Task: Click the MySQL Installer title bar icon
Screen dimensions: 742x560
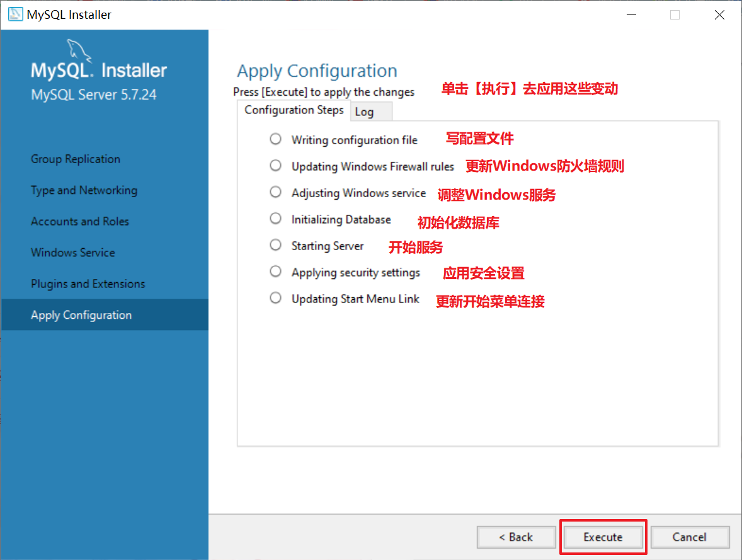Action: coord(15,14)
